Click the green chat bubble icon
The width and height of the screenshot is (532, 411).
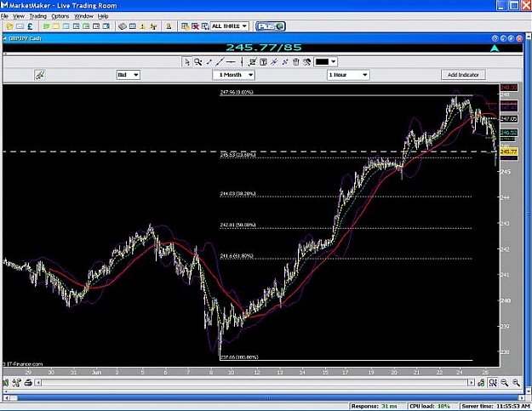click(47, 26)
